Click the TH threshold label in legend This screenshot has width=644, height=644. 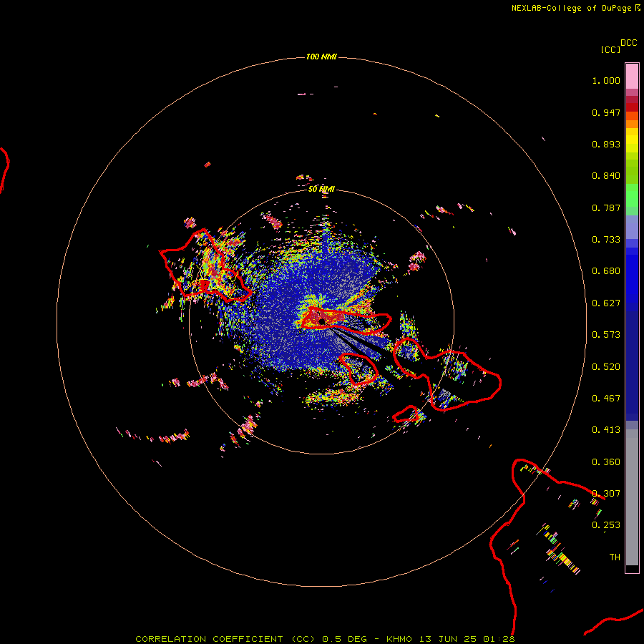[x=615, y=557]
